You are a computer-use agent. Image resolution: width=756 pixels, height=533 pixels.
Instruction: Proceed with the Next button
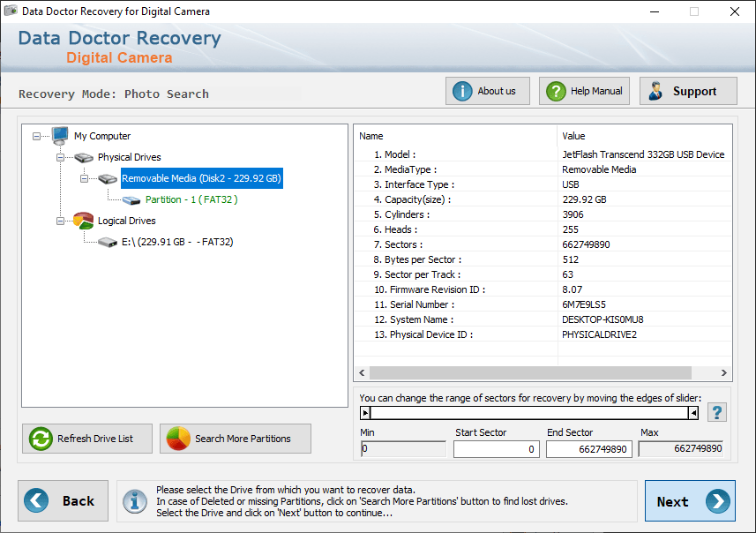click(690, 500)
